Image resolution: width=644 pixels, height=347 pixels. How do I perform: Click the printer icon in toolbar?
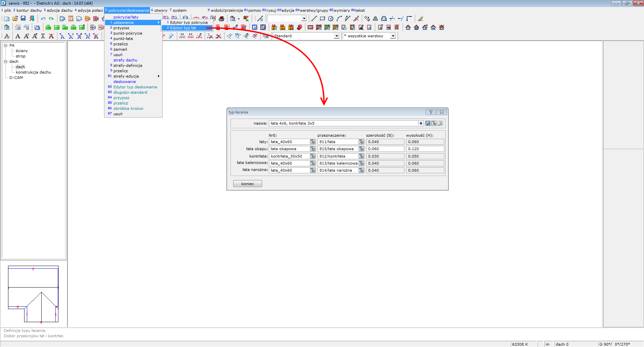(x=221, y=18)
